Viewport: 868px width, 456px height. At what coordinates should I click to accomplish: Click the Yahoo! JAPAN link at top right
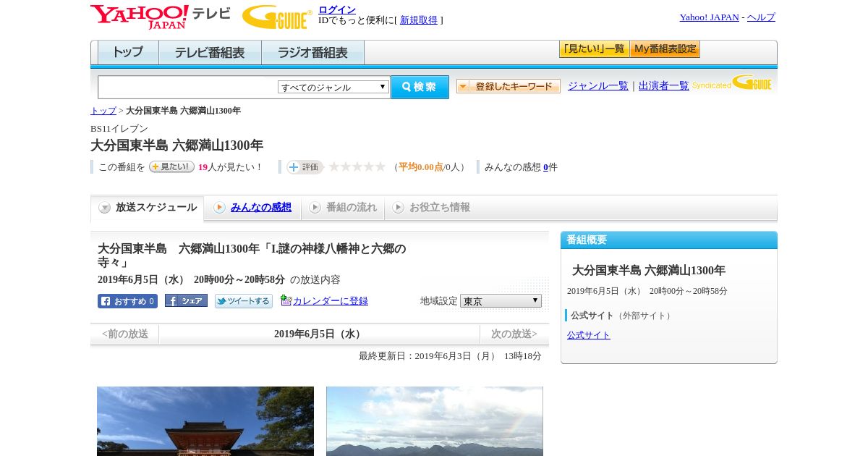tap(710, 17)
